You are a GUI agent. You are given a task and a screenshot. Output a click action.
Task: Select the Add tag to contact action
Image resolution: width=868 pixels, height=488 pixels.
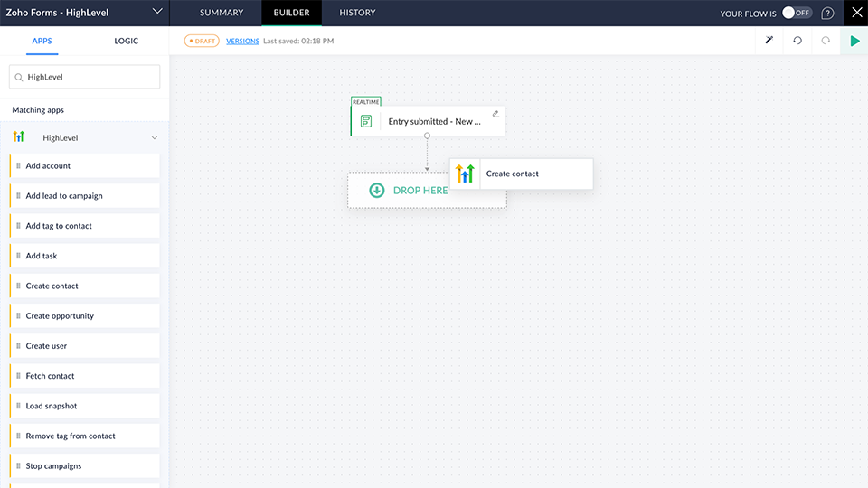pyautogui.click(x=85, y=226)
